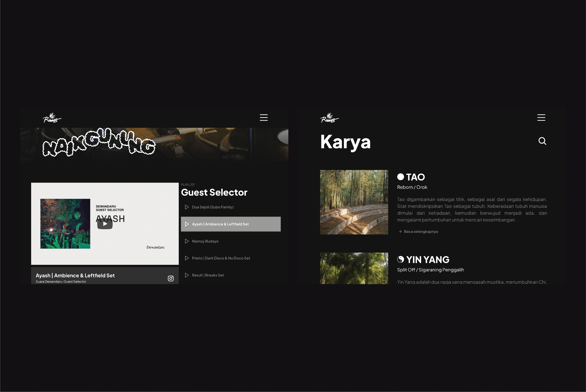
Task: Click the Ruang logo on left page
Action: [x=52, y=118]
